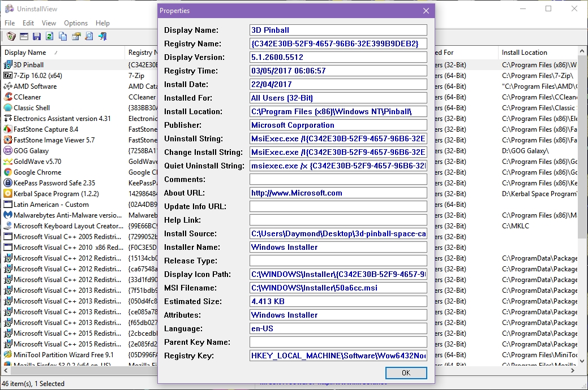Focus the Display Icon Path field
The image size is (588, 390).
[x=338, y=274]
